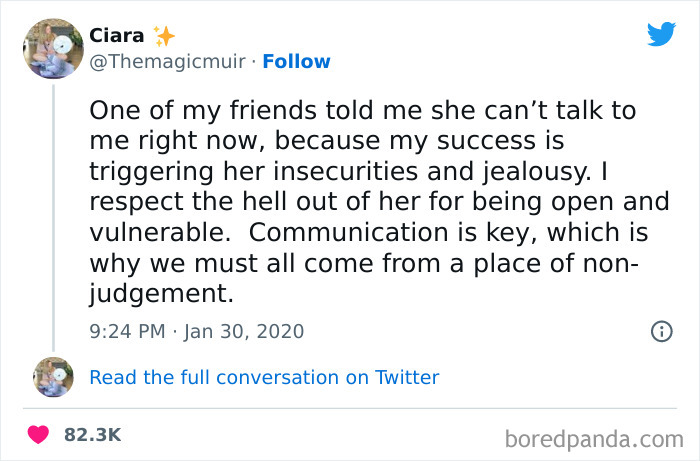Screen dimensions: 700x461
Task: Like the tweet with the heart icon
Action: 40,435
